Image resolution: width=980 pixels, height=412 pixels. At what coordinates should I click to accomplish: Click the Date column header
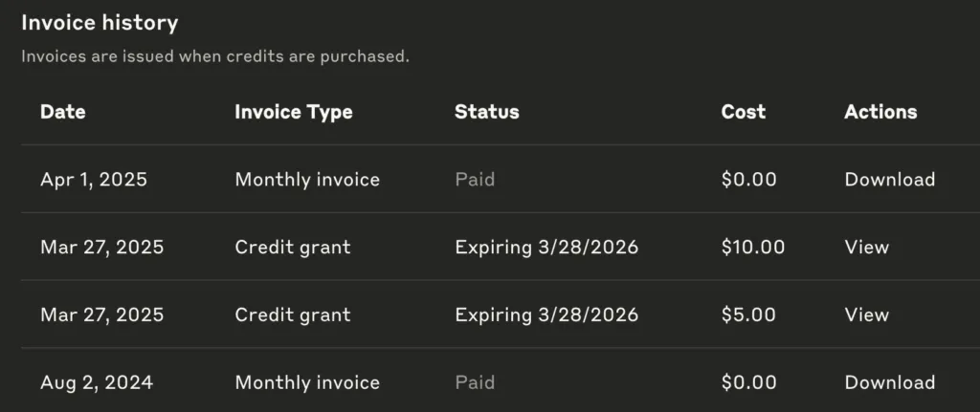click(63, 112)
